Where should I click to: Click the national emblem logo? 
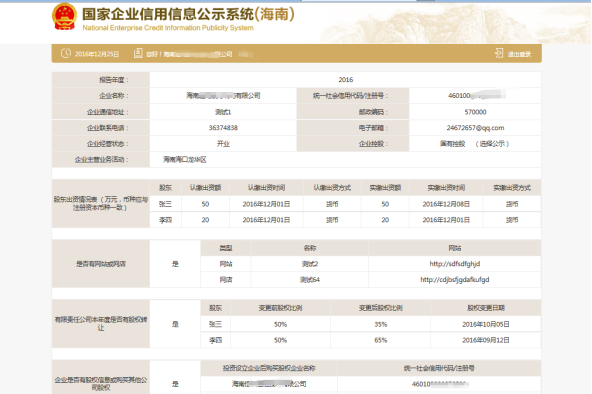pyautogui.click(x=64, y=17)
